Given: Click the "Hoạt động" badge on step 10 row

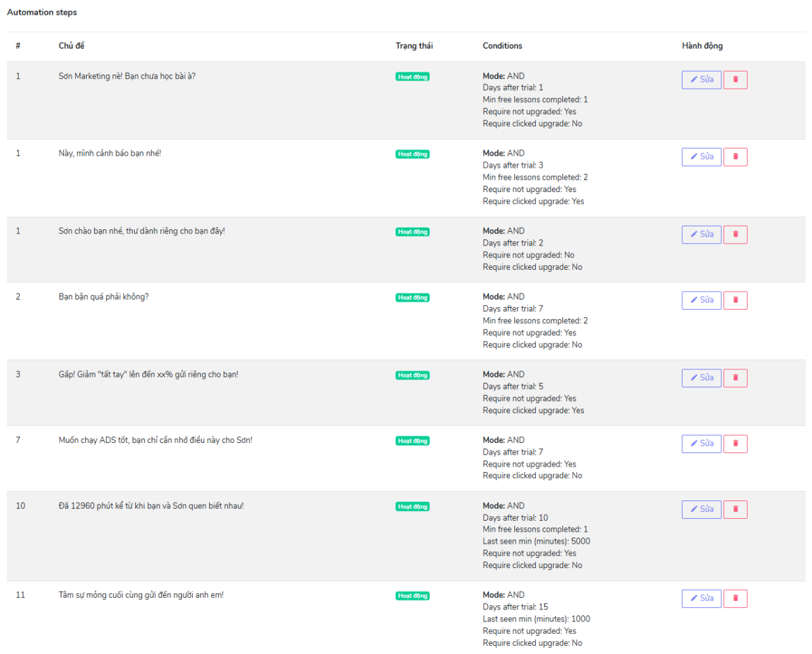Looking at the screenshot, I should [412, 507].
